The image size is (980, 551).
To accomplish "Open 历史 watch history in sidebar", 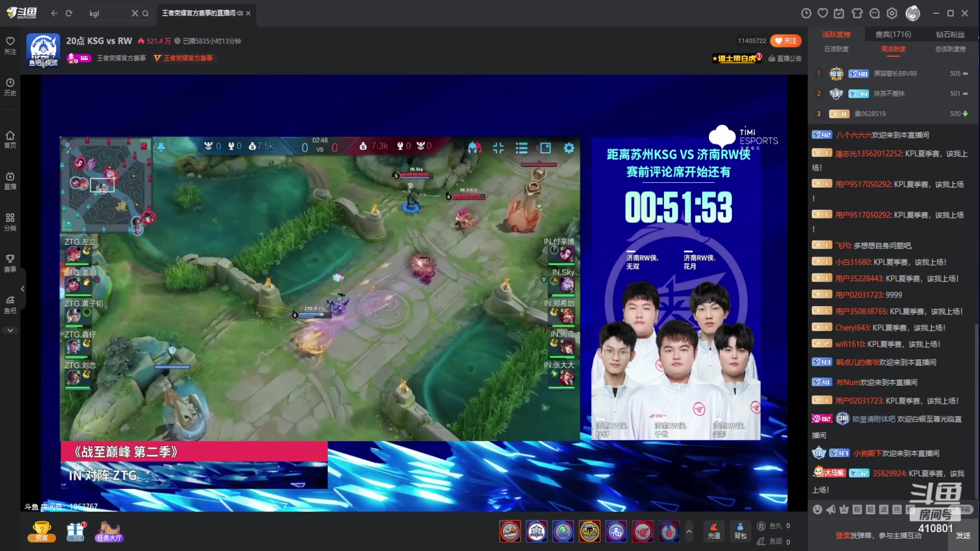I will click(x=10, y=87).
